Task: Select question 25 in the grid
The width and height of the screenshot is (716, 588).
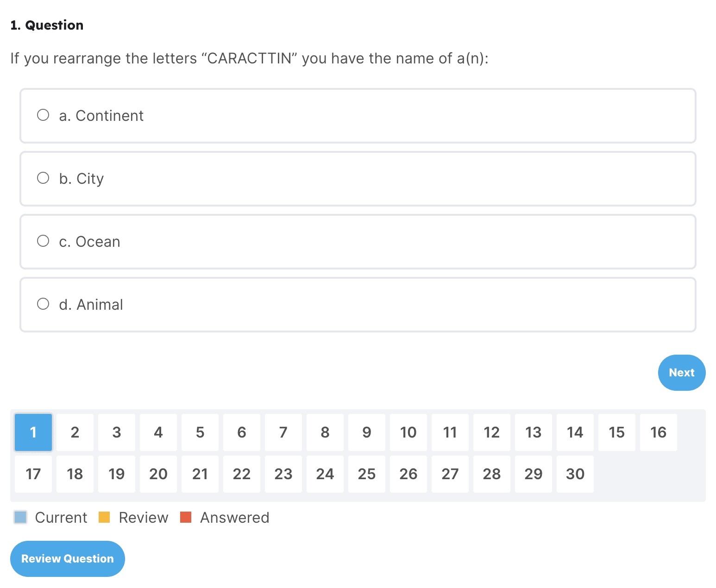Action: click(x=367, y=474)
